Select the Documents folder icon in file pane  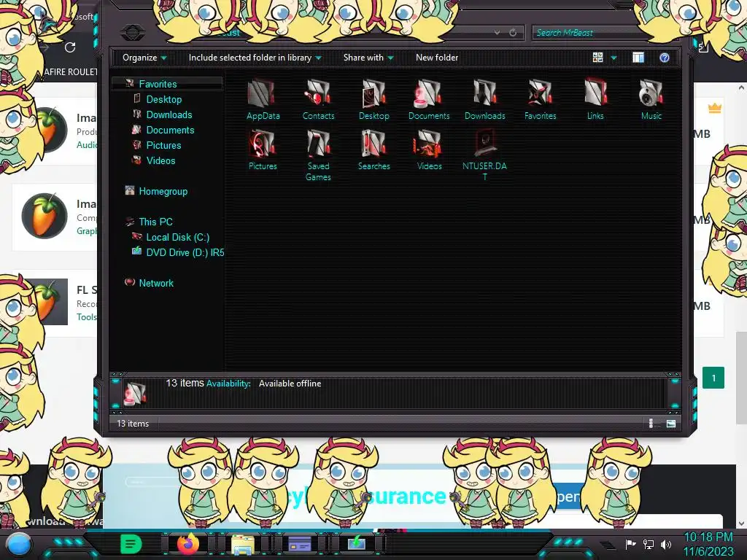429,93
